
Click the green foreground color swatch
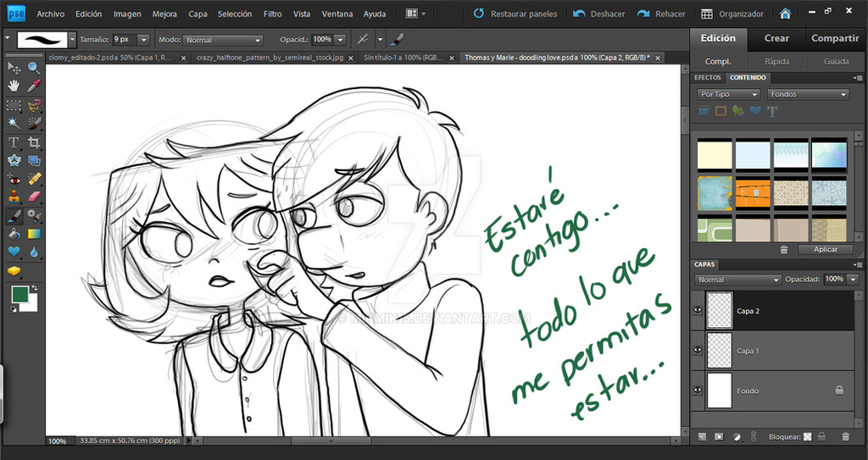pos(19,295)
